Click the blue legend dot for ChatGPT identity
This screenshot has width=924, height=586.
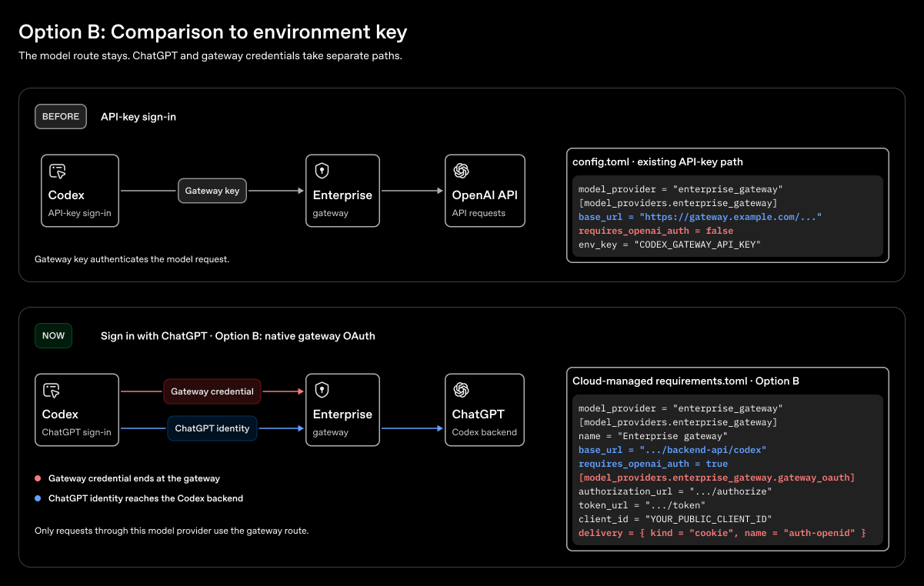[38, 498]
